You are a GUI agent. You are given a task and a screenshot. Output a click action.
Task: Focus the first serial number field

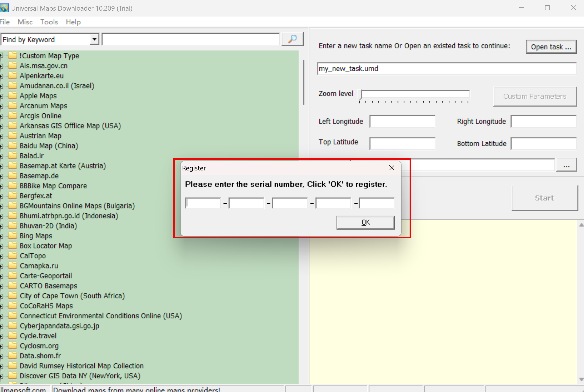click(x=203, y=203)
